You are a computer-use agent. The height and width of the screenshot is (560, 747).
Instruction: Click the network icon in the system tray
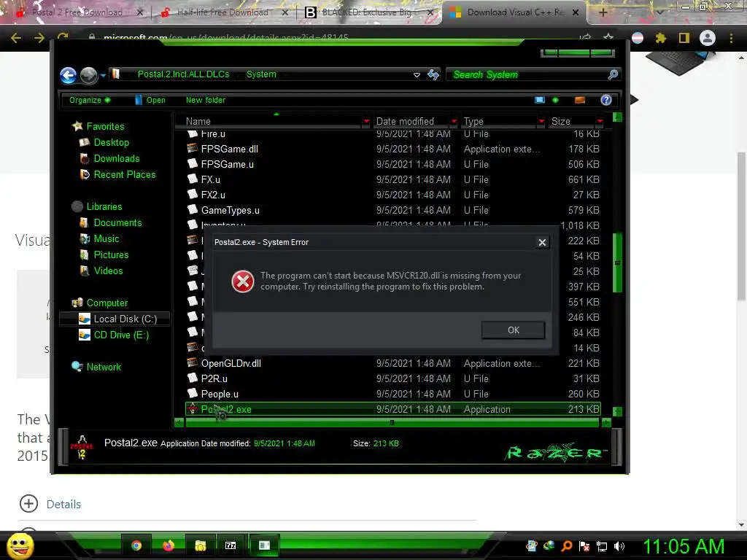click(602, 546)
